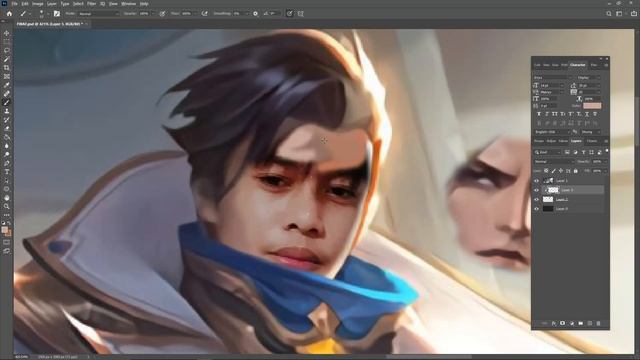Select the History Brush tool
This screenshot has width=640, height=360.
tap(7, 120)
